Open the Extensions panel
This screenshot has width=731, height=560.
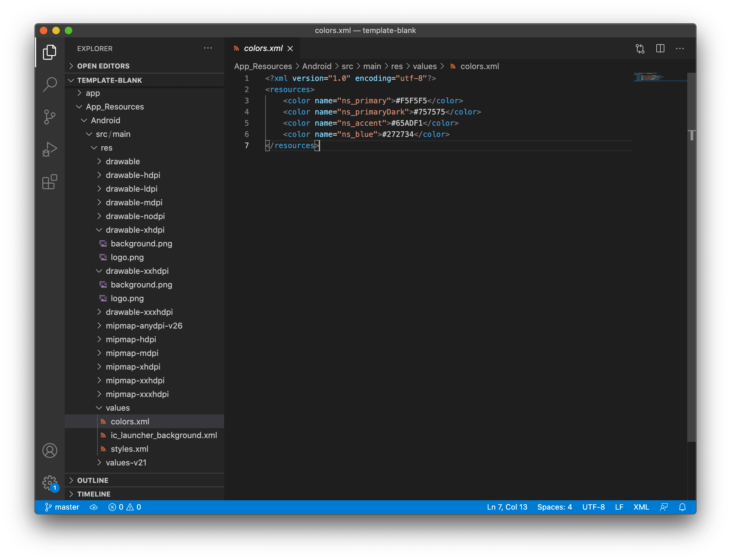tap(50, 182)
